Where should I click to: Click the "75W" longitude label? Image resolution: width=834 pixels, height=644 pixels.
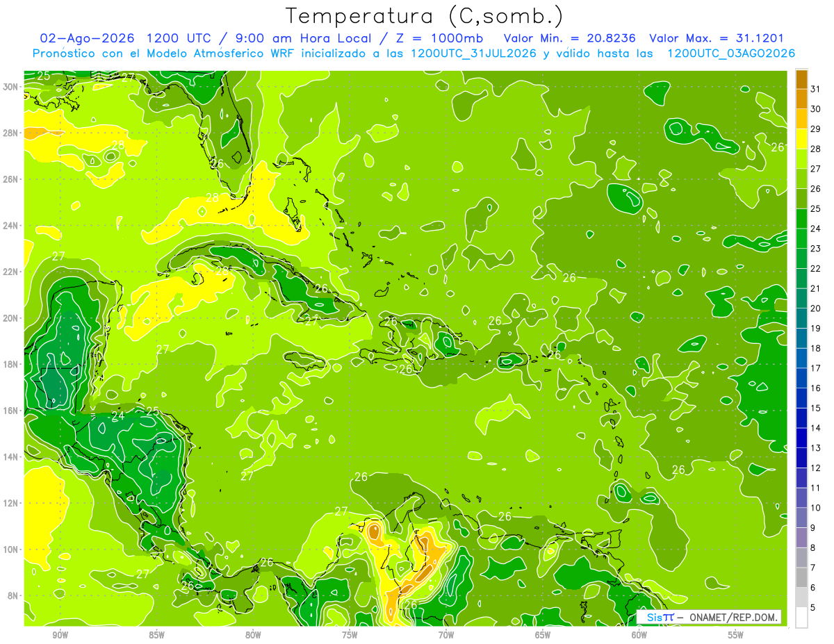click(350, 635)
